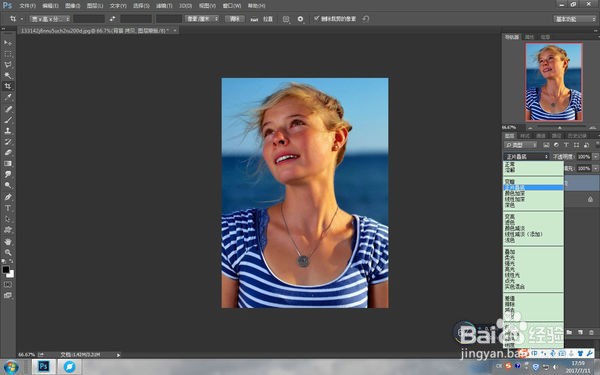Select the Zoom magnifier tool
The image size is (600, 375).
tap(8, 253)
